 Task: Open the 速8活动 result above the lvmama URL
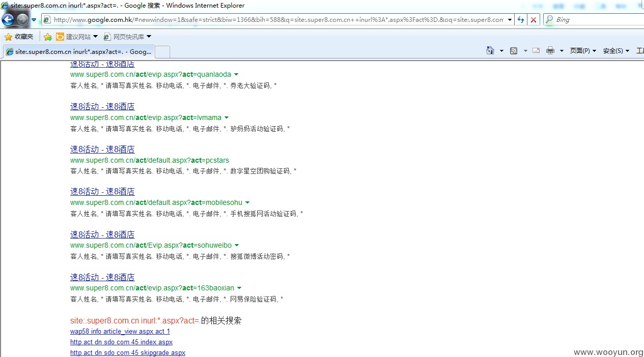102,106
